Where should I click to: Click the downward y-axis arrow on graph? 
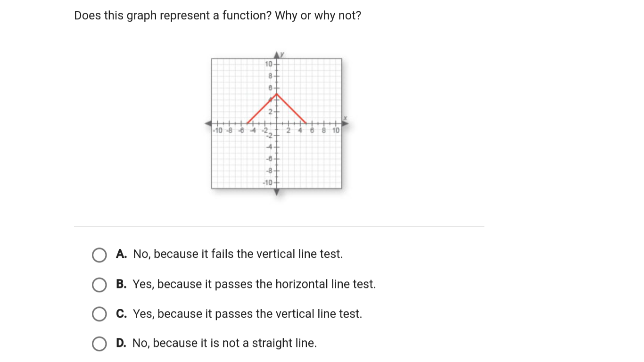[x=277, y=192]
